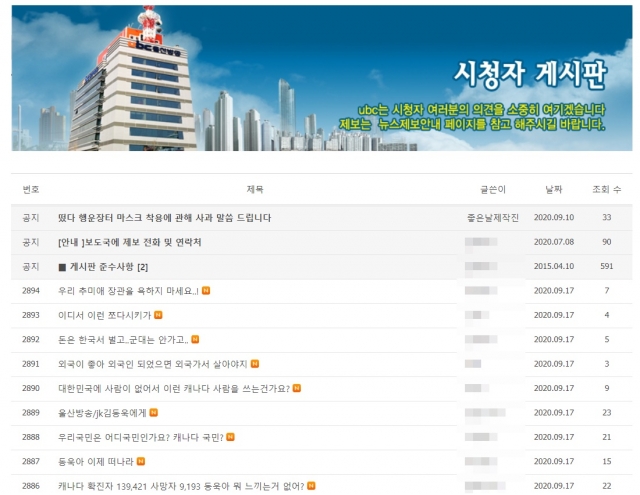Click the blurred author of post 2894

point(481,291)
